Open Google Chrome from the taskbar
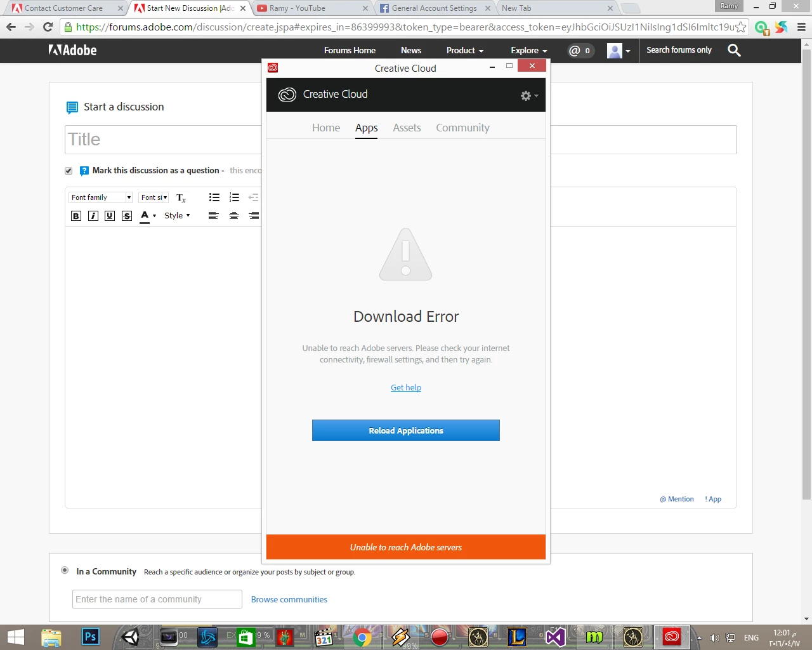The height and width of the screenshot is (650, 812). 362,637
